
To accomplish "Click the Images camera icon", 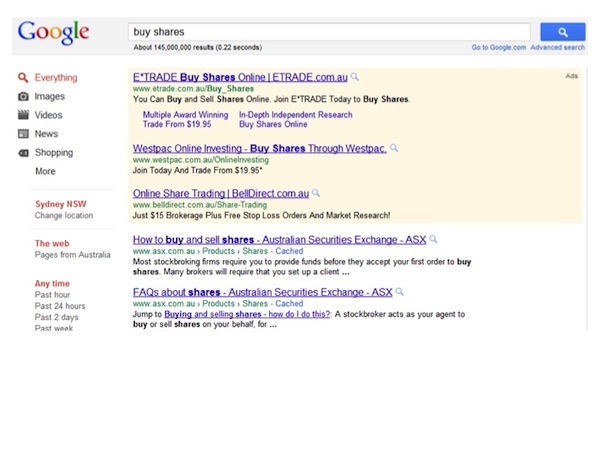I will (23, 96).
